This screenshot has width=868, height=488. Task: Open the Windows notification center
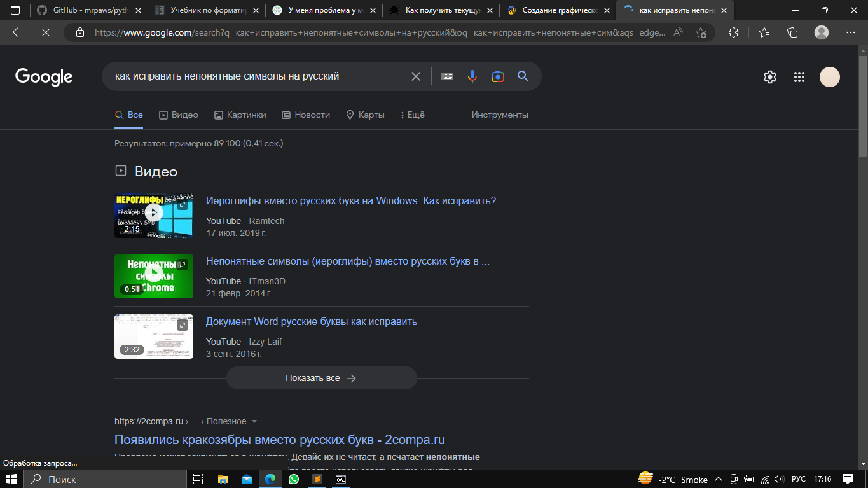(x=848, y=479)
